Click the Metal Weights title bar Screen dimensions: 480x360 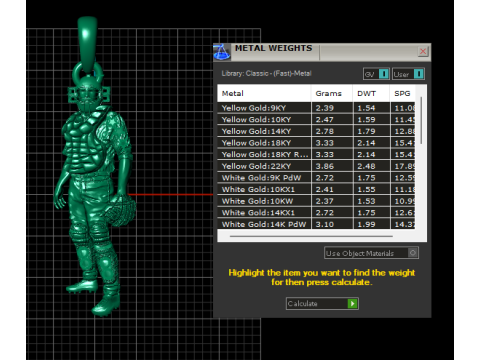322,52
